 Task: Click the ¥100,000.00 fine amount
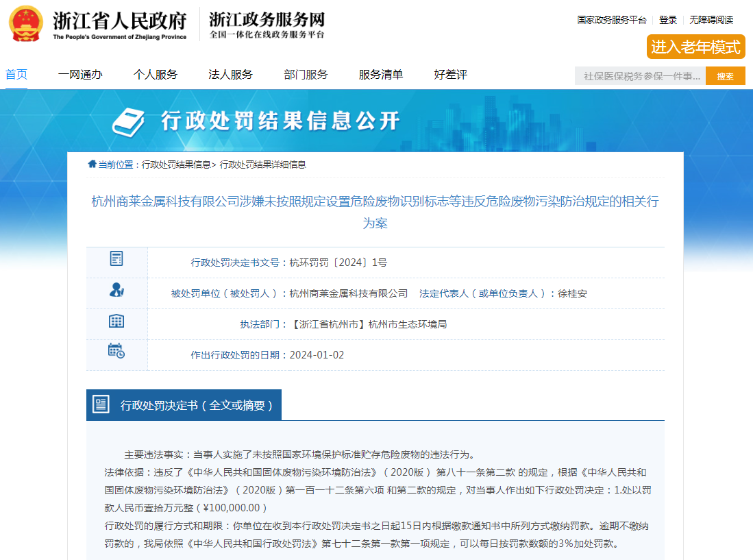pos(232,508)
